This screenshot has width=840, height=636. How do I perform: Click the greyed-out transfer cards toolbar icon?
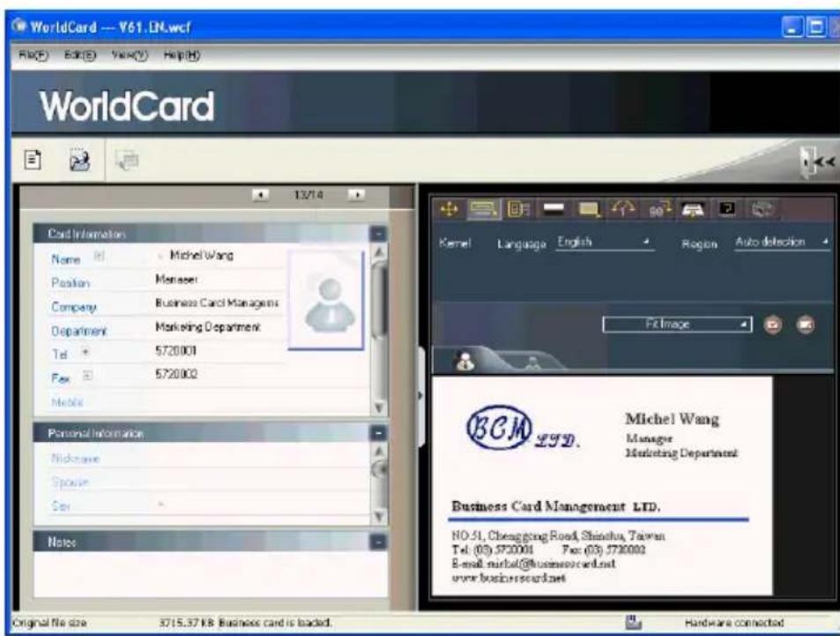click(x=128, y=160)
